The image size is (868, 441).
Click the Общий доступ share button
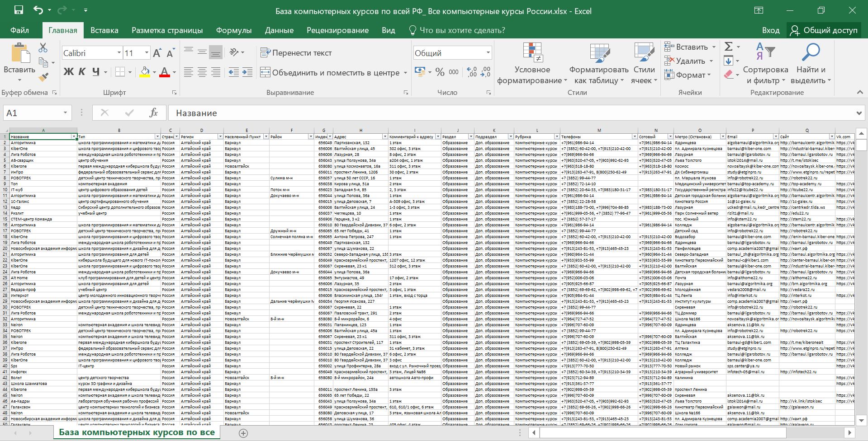(x=824, y=30)
